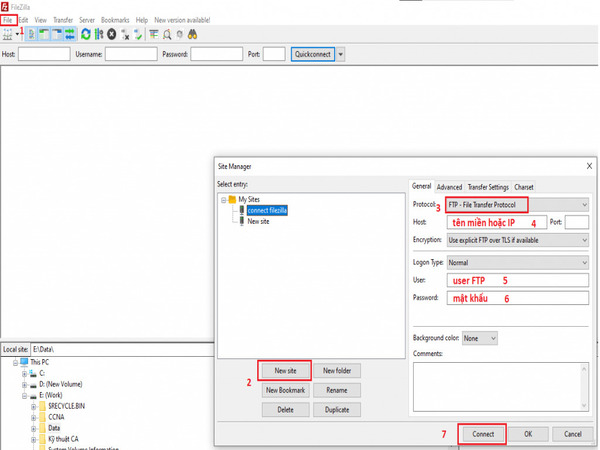This screenshot has width=600, height=450.
Task: Open the Logon Type dropdown
Action: pyautogui.click(x=516, y=262)
